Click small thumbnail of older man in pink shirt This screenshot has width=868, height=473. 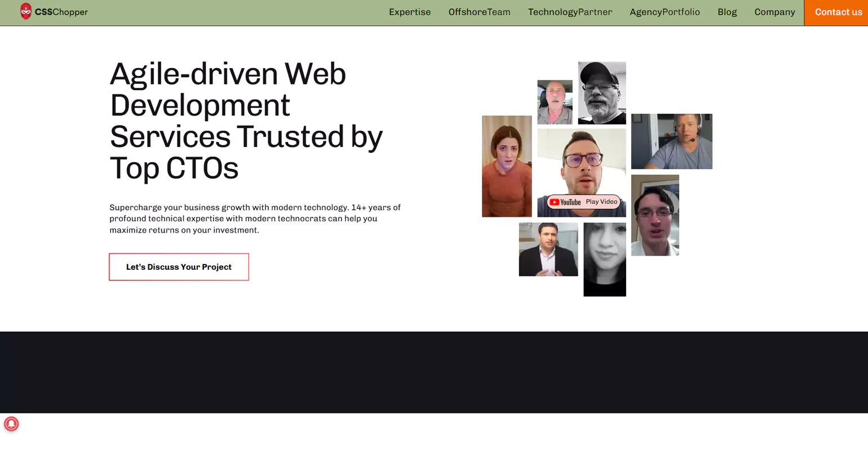555,102
